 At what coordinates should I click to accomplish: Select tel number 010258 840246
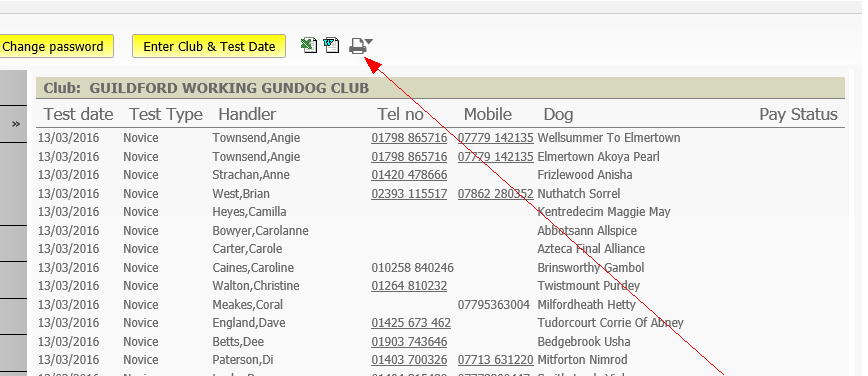pos(412,268)
